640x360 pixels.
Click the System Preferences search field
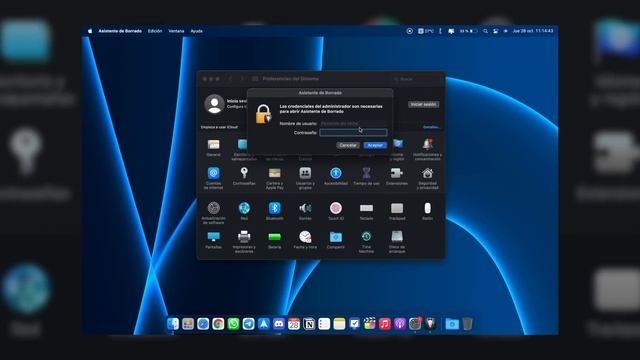(x=416, y=79)
